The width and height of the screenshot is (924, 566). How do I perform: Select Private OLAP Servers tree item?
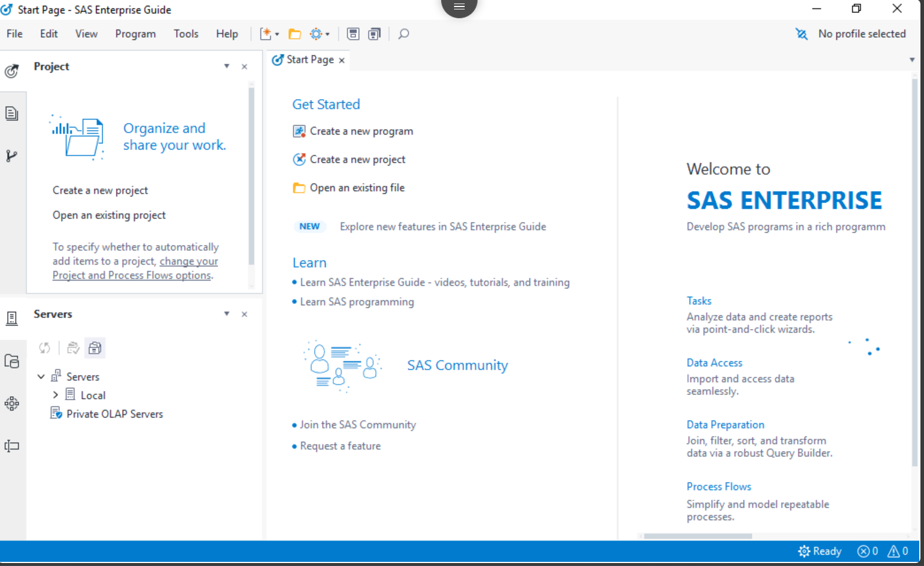point(114,414)
